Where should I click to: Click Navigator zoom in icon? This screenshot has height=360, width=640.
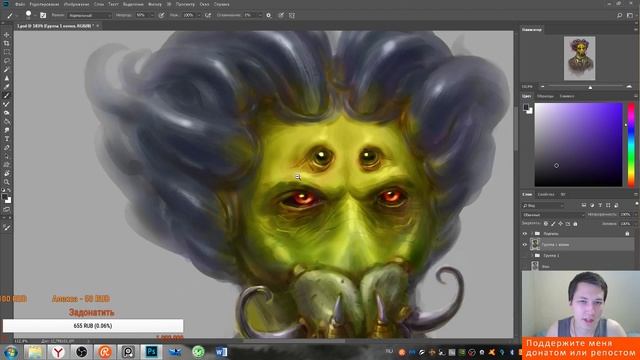(x=629, y=87)
